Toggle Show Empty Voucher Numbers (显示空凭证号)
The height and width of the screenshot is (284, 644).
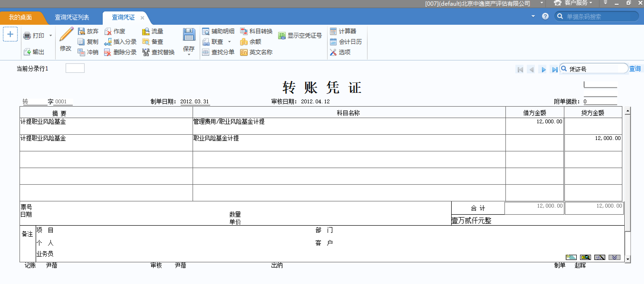point(300,35)
